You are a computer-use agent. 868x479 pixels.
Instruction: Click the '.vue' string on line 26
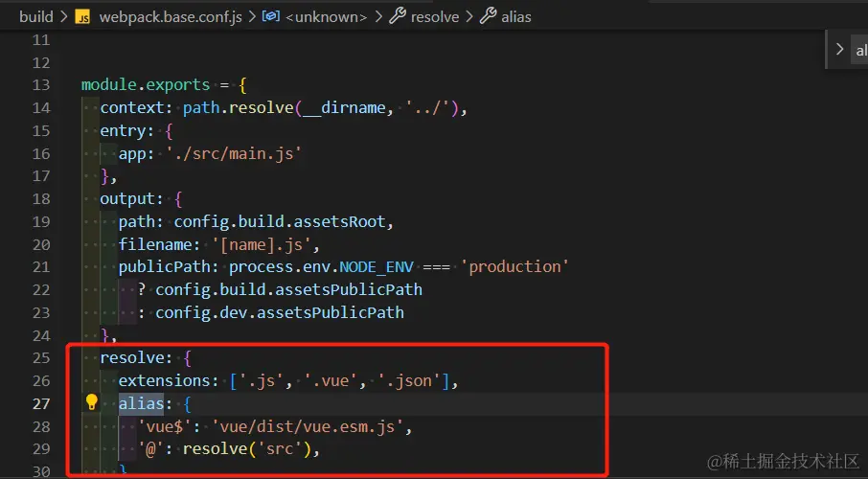coord(330,381)
